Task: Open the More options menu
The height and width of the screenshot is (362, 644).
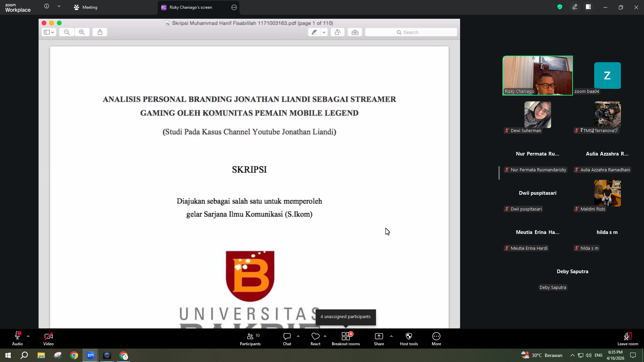Action: (x=436, y=339)
